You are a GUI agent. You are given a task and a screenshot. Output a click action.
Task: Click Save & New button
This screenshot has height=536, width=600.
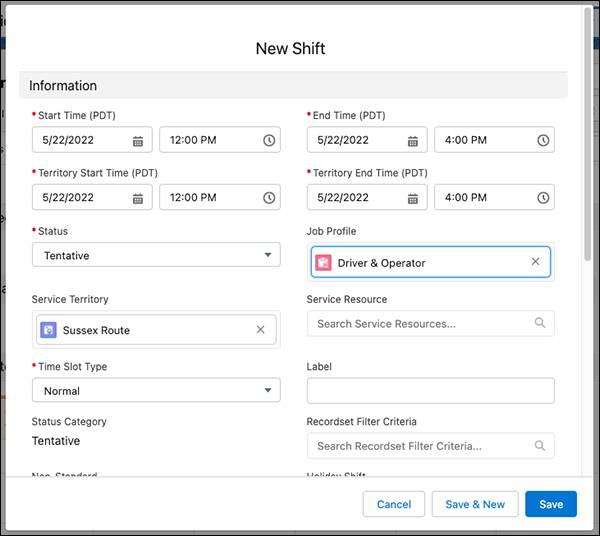475,504
